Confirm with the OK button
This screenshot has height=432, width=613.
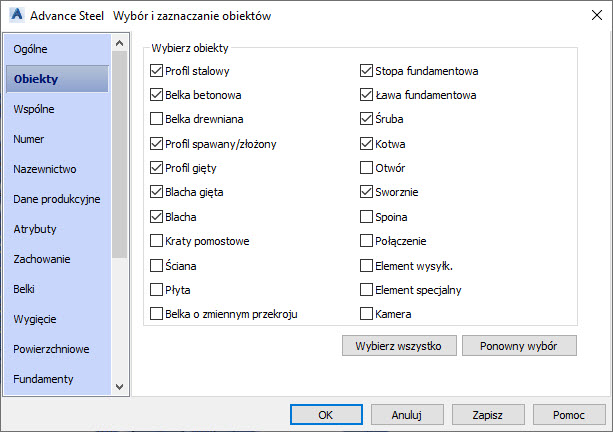(x=326, y=414)
